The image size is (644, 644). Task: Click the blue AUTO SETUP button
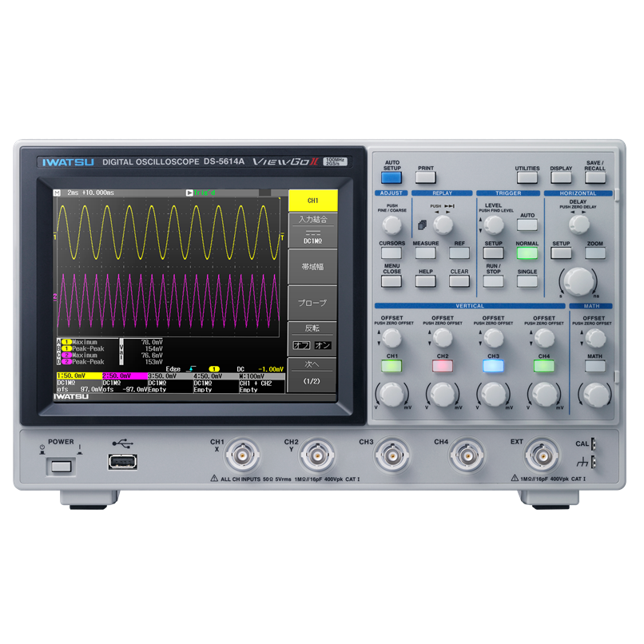[x=391, y=177]
